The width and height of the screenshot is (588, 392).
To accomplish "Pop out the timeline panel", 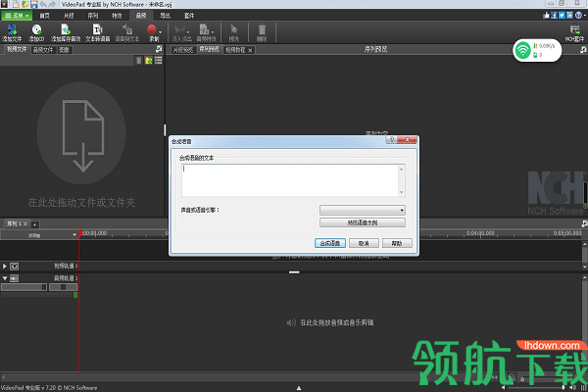I will coord(584,223).
